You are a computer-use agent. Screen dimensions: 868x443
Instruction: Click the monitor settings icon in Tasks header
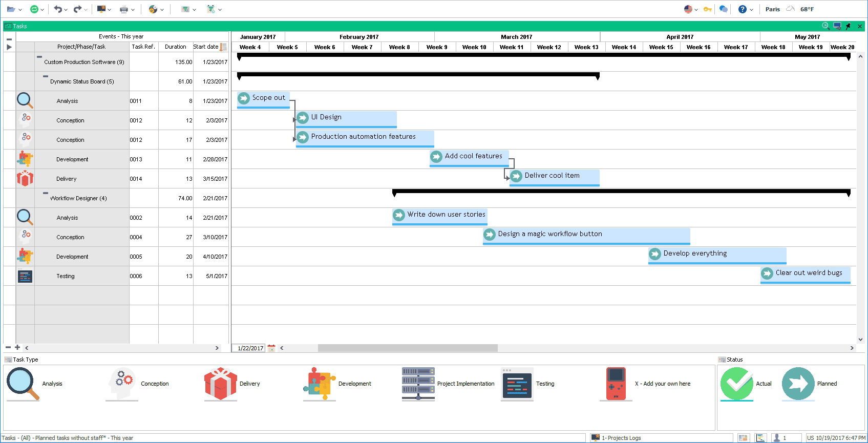(x=837, y=26)
